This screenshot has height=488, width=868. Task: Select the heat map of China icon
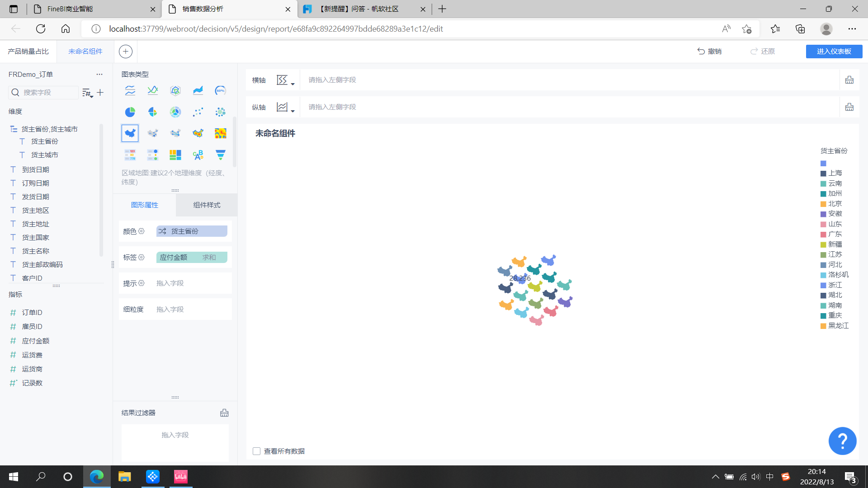(198, 133)
